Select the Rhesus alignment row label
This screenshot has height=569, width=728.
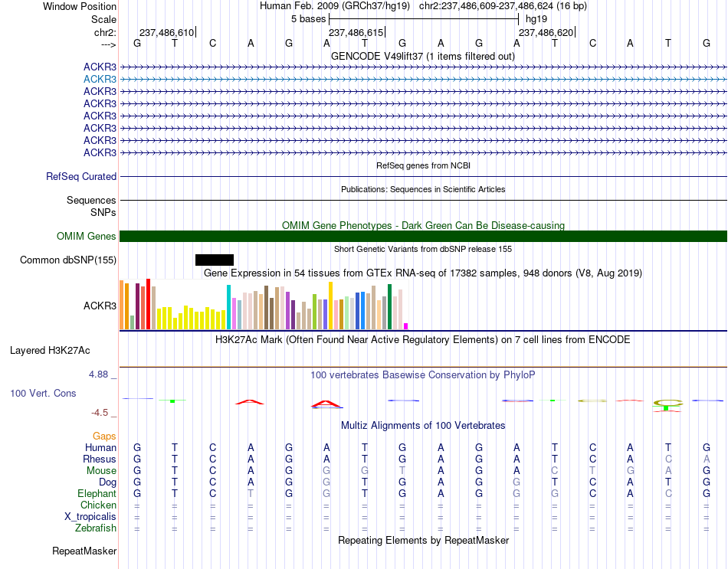coord(100,459)
